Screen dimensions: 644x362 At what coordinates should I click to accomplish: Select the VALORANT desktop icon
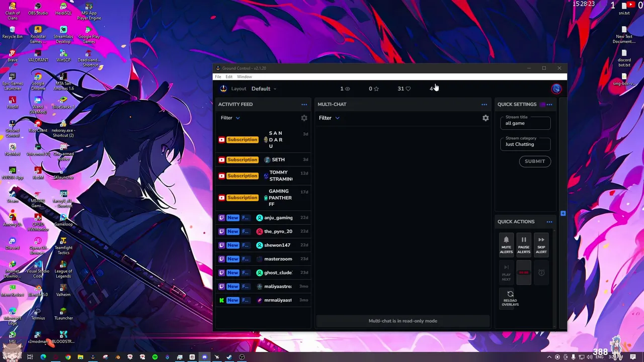[38, 56]
